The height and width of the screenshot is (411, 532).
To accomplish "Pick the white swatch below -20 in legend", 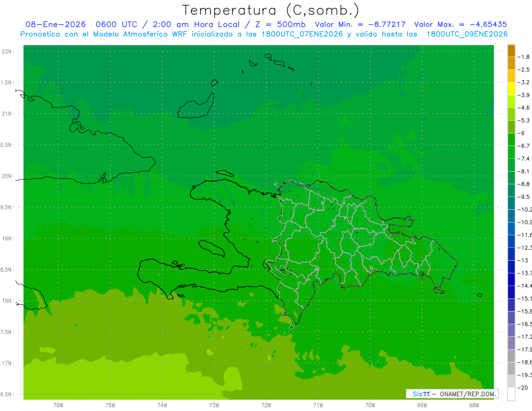I will (511, 394).
